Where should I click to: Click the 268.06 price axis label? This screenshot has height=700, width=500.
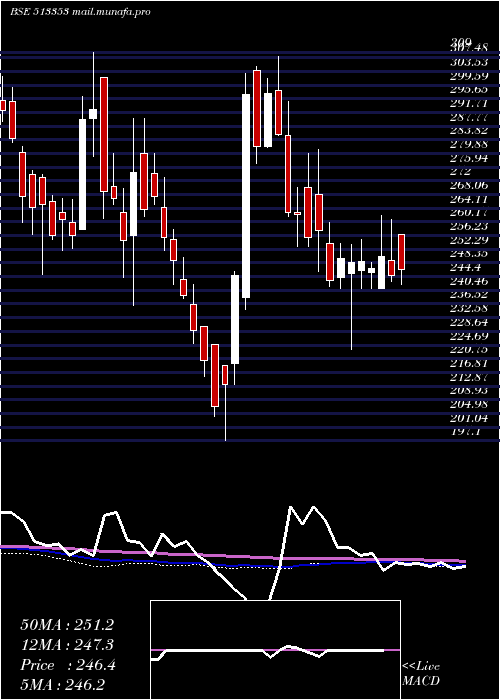tap(469, 186)
